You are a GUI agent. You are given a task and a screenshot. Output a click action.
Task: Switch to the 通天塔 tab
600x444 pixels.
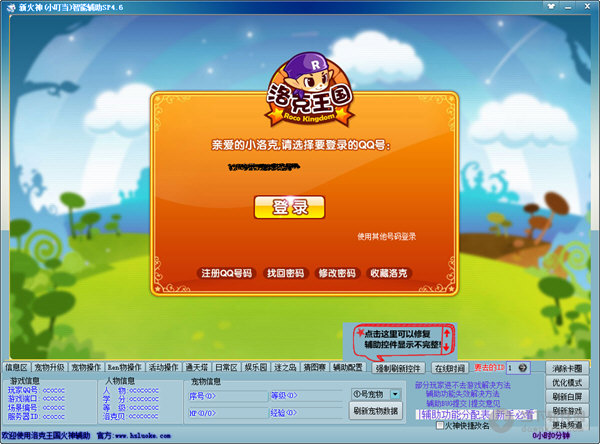point(196,367)
